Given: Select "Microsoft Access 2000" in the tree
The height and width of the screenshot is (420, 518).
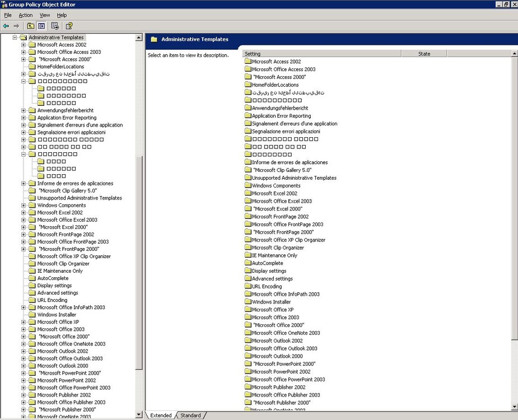Looking at the screenshot, I should click(65, 59).
